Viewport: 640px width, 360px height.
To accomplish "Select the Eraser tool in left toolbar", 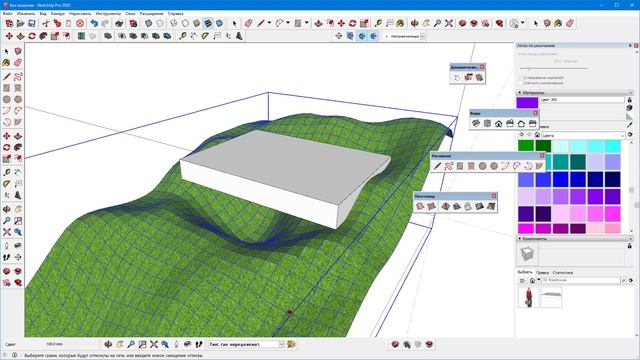I will coord(18,63).
